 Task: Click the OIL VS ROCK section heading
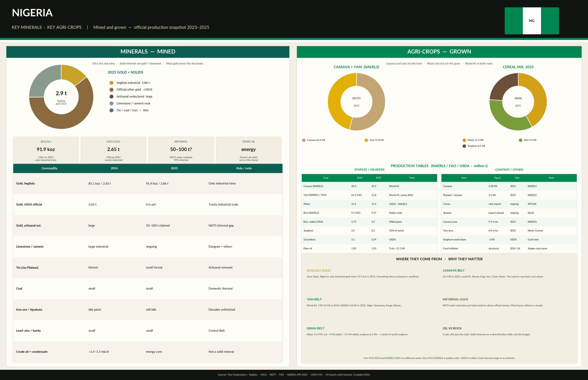[x=452, y=328]
